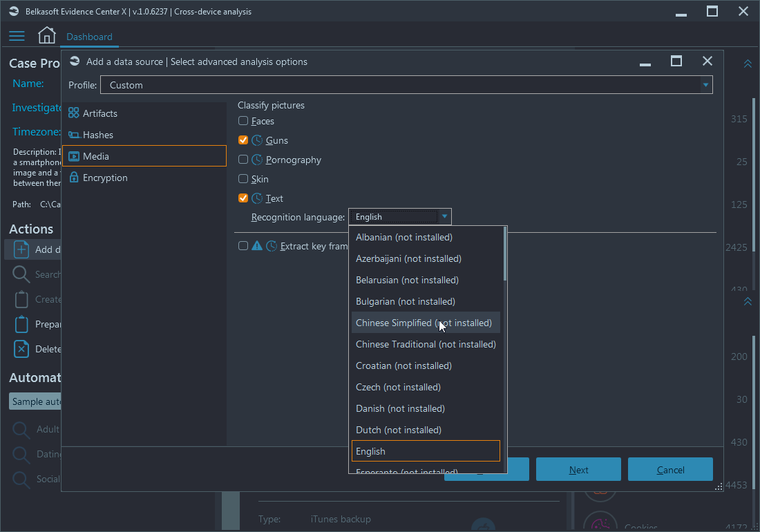This screenshot has height=532, width=760.
Task: Click the Sample automation button
Action: [x=35, y=401]
